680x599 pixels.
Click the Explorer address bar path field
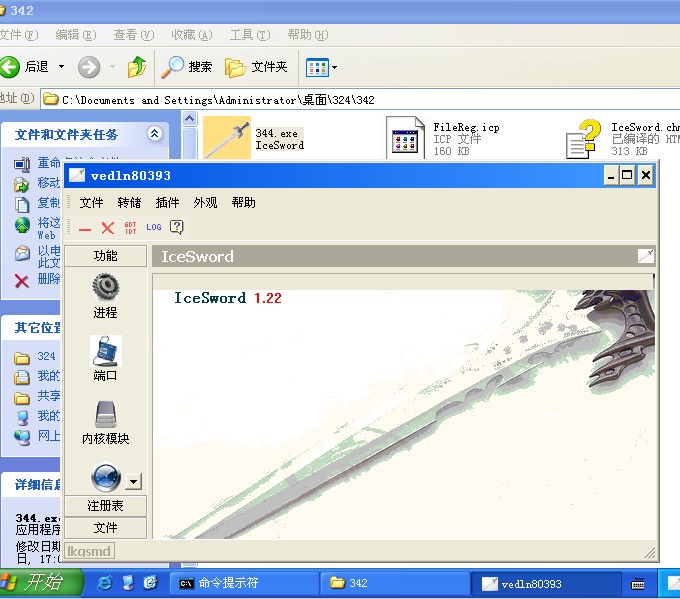361,100
